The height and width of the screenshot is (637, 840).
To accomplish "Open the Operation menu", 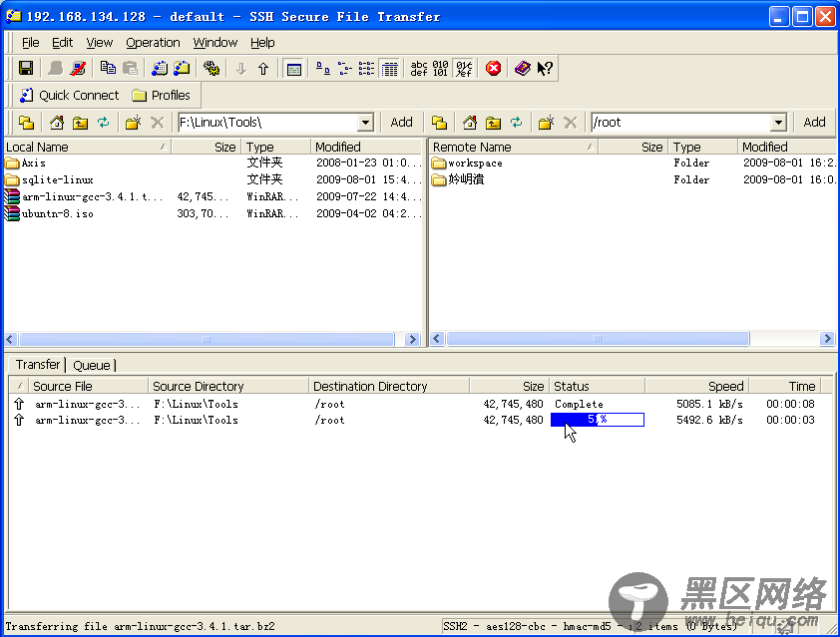I will click(x=153, y=42).
